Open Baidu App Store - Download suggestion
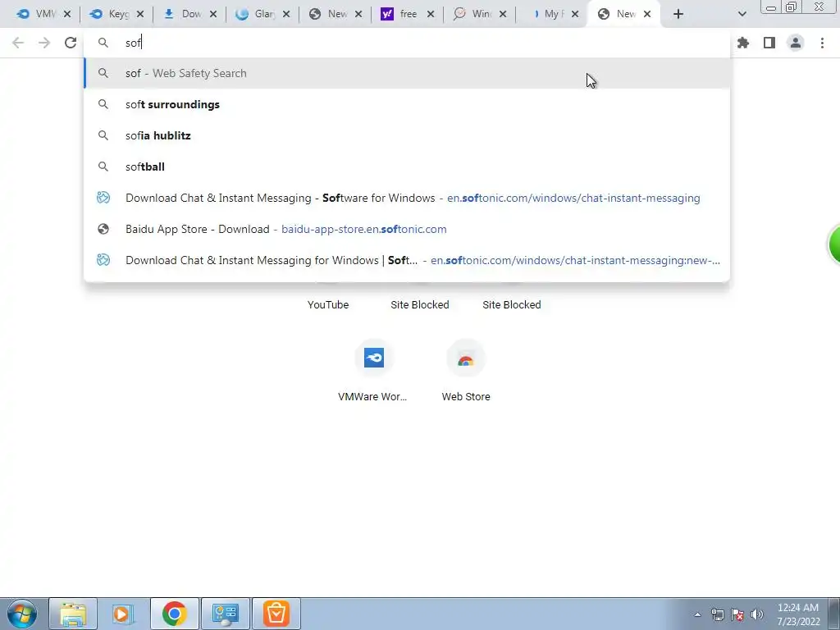 click(x=407, y=229)
